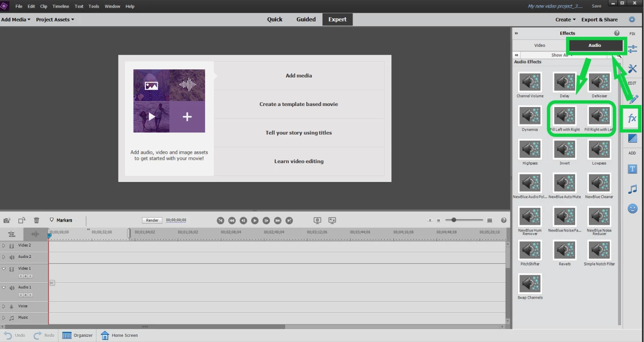The height and width of the screenshot is (342, 644).
Task: Open the Add Media dropdown
Action: point(16,19)
